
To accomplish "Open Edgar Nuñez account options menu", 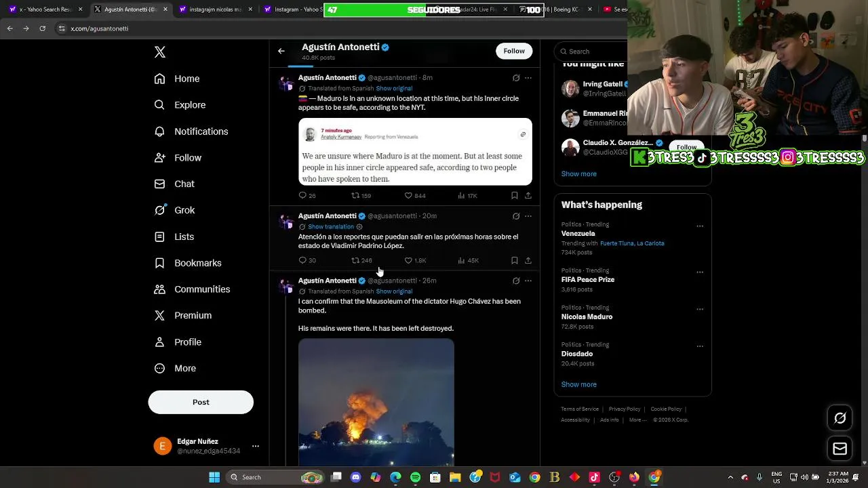I will click(x=256, y=446).
